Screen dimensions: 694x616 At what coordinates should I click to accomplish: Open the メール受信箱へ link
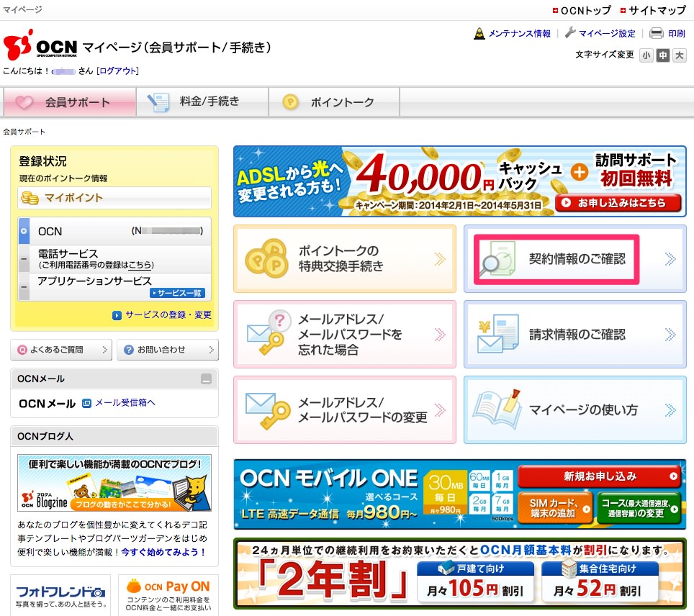(125, 403)
